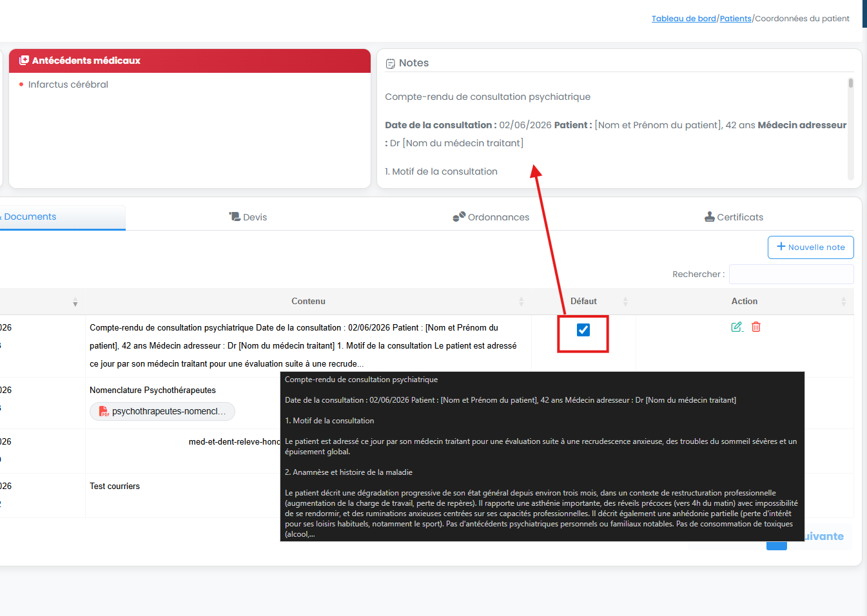Click the Notes panel icon
This screenshot has width=867, height=616.
391,64
